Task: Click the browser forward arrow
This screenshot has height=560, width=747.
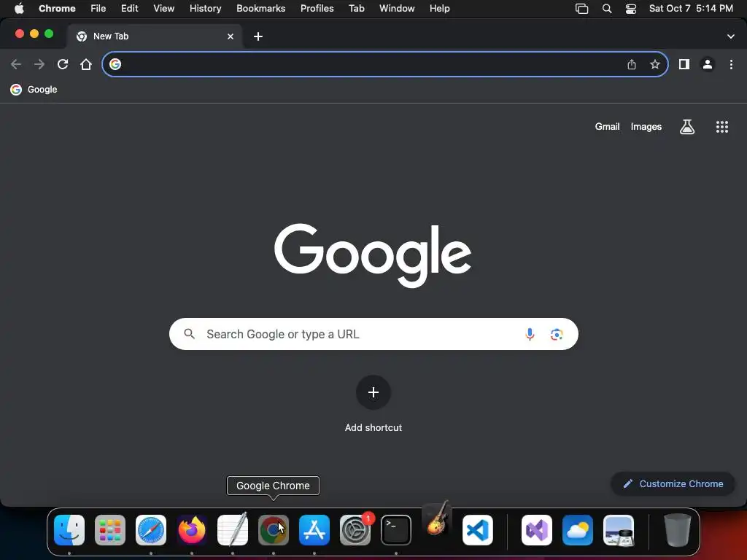Action: [x=39, y=64]
